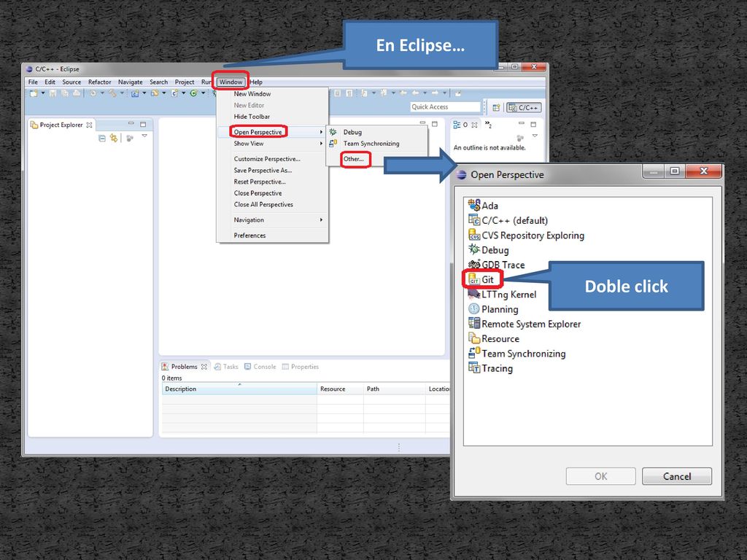Expand the Open Perspective submenu arrow
This screenshot has width=747, height=560.
[x=321, y=132]
